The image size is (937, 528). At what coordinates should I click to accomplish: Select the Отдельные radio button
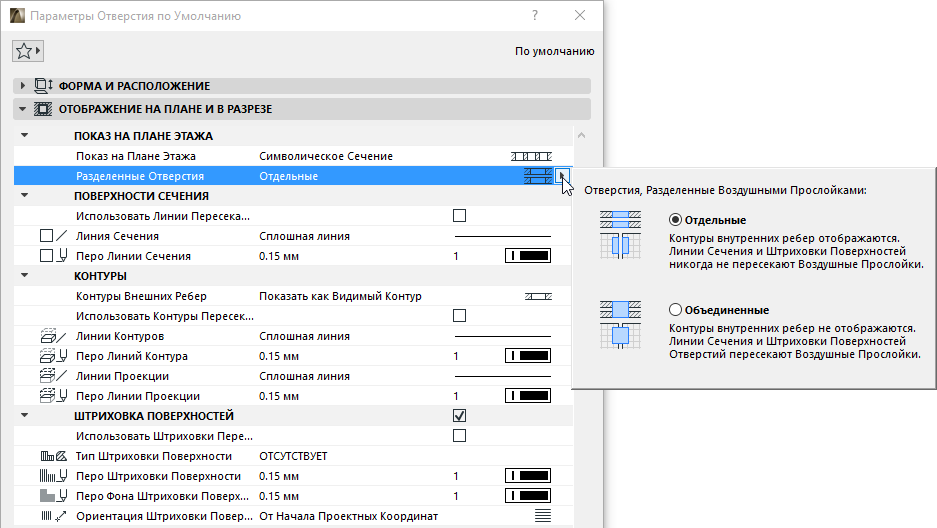click(x=675, y=220)
